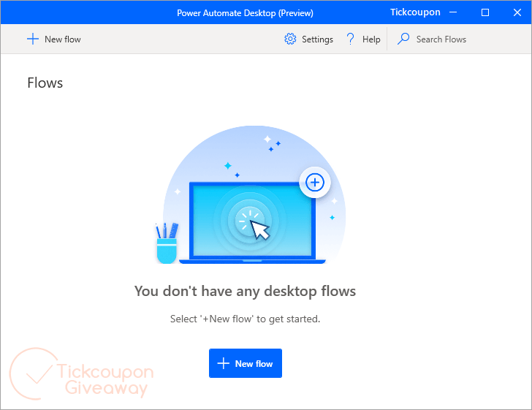532x410 pixels.
Task: Click the Power Automate Desktop (Preview) title
Action: click(245, 13)
